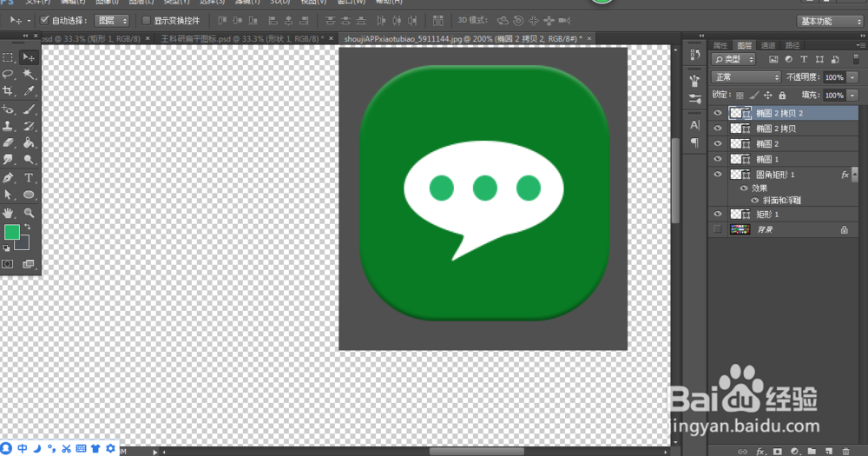This screenshot has width=868, height=456.
Task: Lock all layer attributes icon
Action: [782, 96]
